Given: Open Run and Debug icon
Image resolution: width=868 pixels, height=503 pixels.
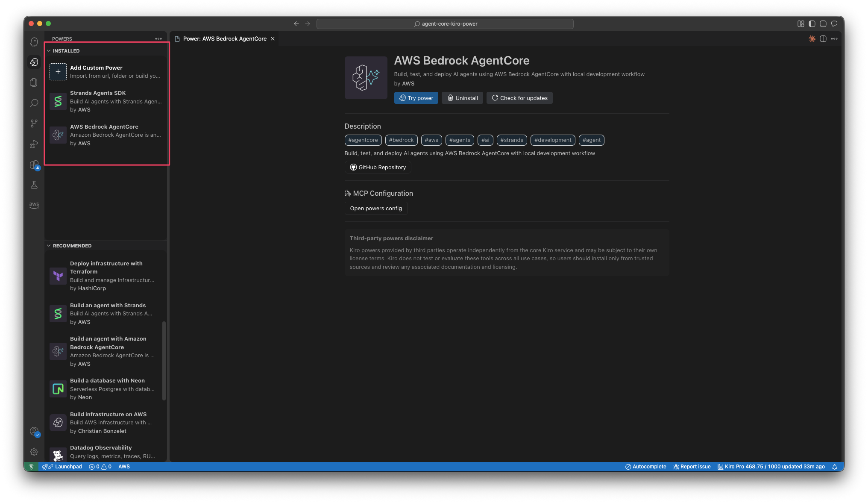Looking at the screenshot, I should [x=34, y=144].
